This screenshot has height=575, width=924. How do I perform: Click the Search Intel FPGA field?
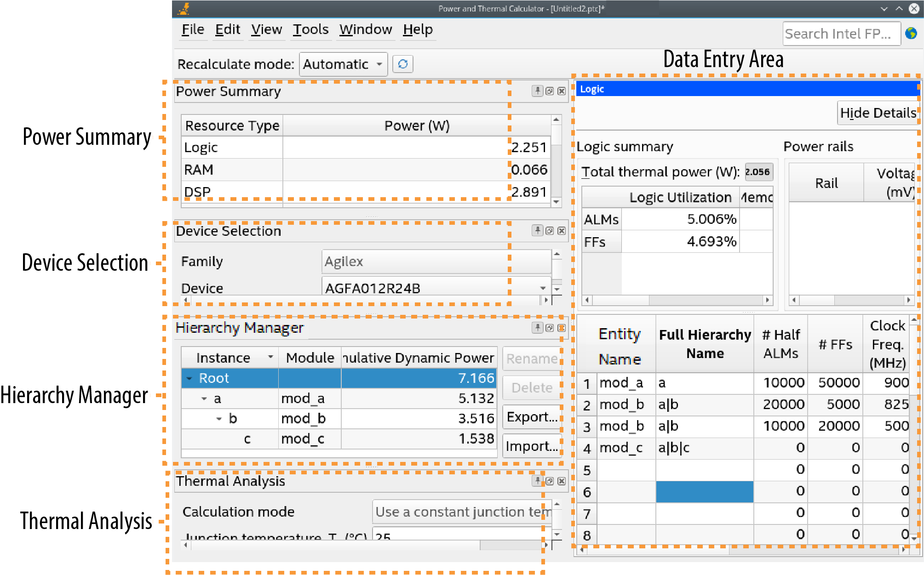point(841,34)
